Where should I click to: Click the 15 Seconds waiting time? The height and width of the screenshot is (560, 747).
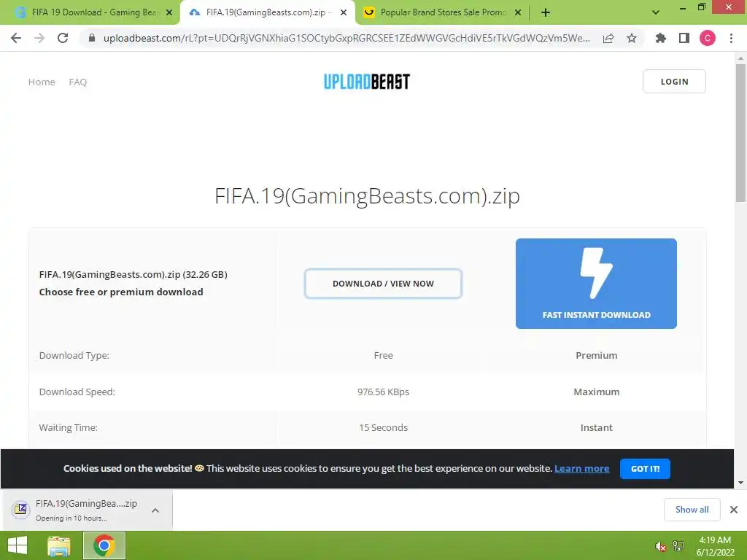point(383,427)
